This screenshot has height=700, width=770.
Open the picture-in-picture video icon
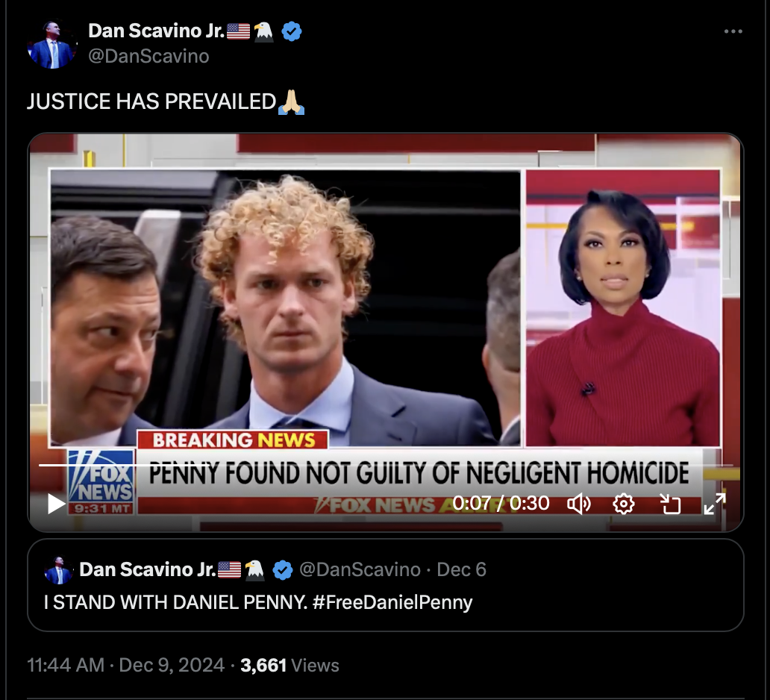coord(670,504)
